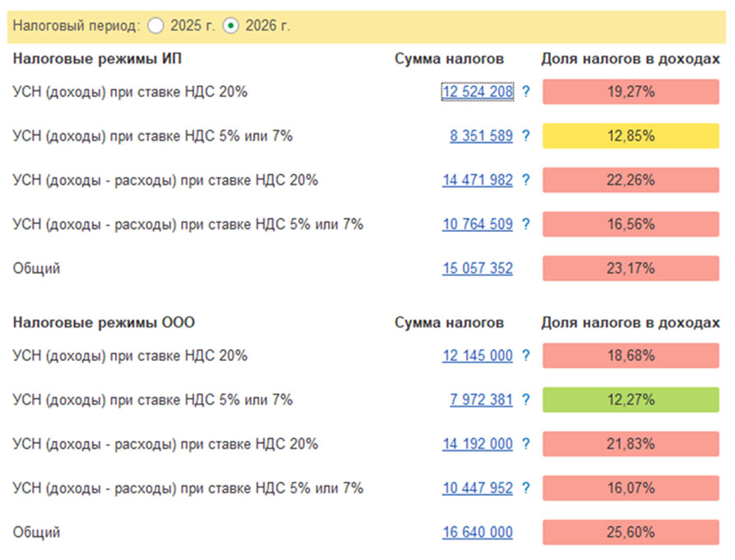Open the 14 471 982 tax sum link
735x560 pixels.
tap(477, 180)
